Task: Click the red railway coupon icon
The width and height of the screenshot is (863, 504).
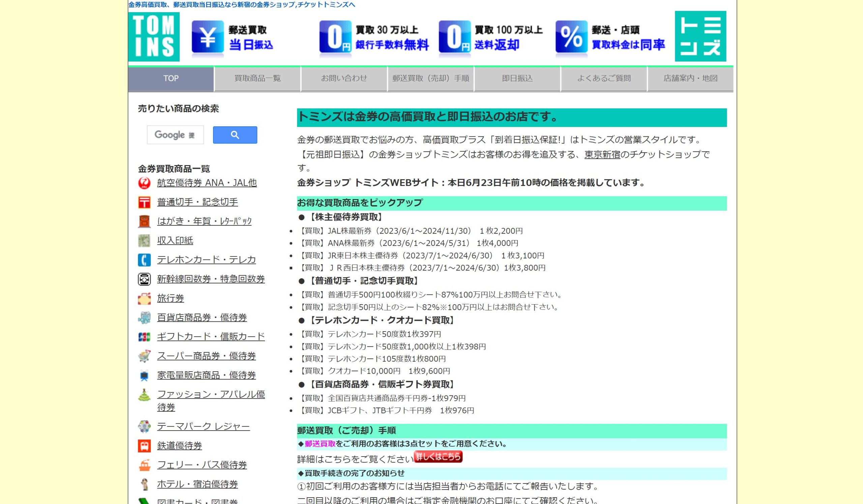Action: [x=144, y=446]
